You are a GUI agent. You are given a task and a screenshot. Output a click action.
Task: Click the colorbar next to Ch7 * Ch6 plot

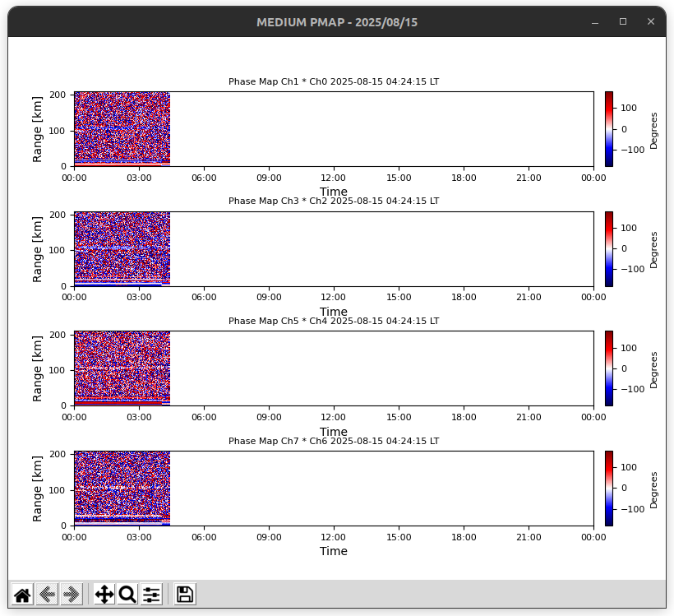[609, 489]
